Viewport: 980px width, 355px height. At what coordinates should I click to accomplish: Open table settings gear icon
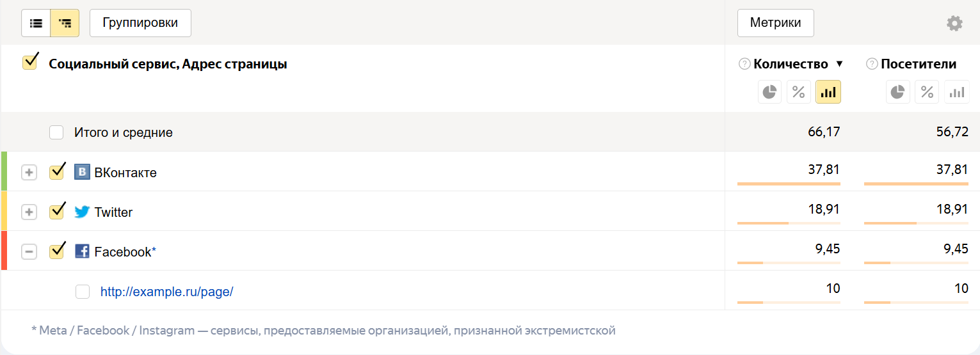click(x=954, y=24)
